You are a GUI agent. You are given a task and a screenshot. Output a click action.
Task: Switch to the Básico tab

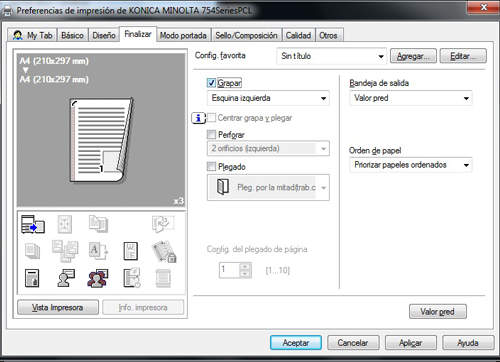[x=72, y=35]
